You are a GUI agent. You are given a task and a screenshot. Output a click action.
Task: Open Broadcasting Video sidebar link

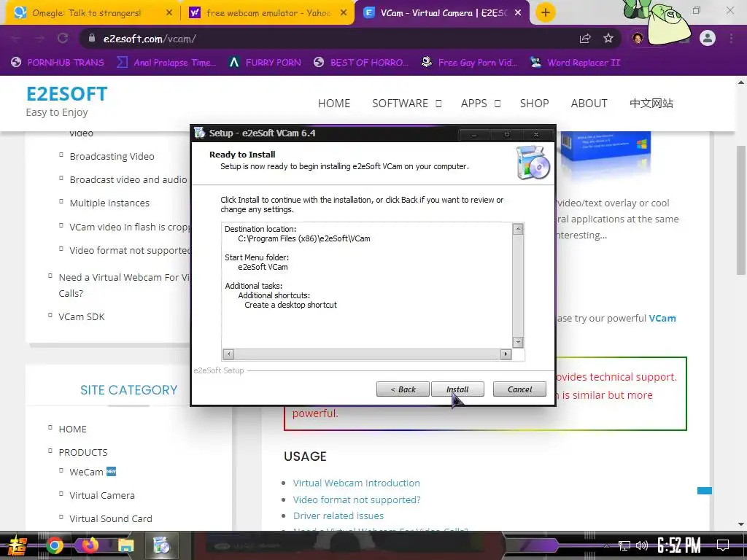[112, 156]
